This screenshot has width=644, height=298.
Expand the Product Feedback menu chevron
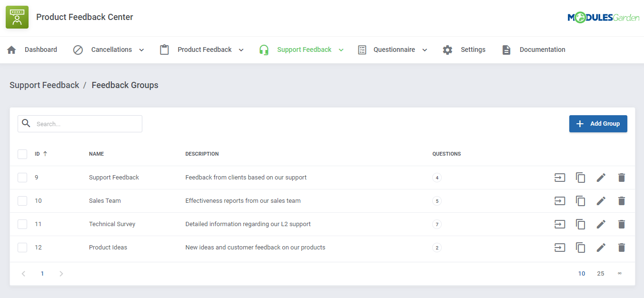coord(241,50)
